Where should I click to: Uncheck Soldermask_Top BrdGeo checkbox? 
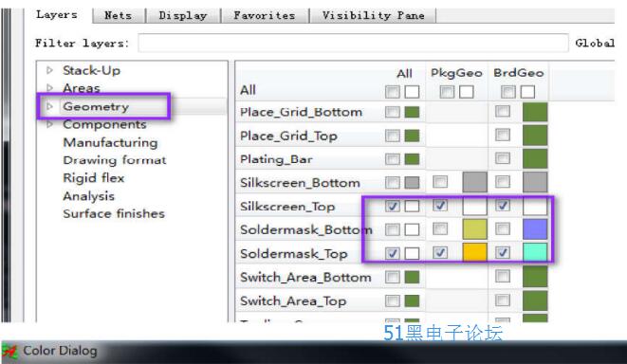(502, 252)
